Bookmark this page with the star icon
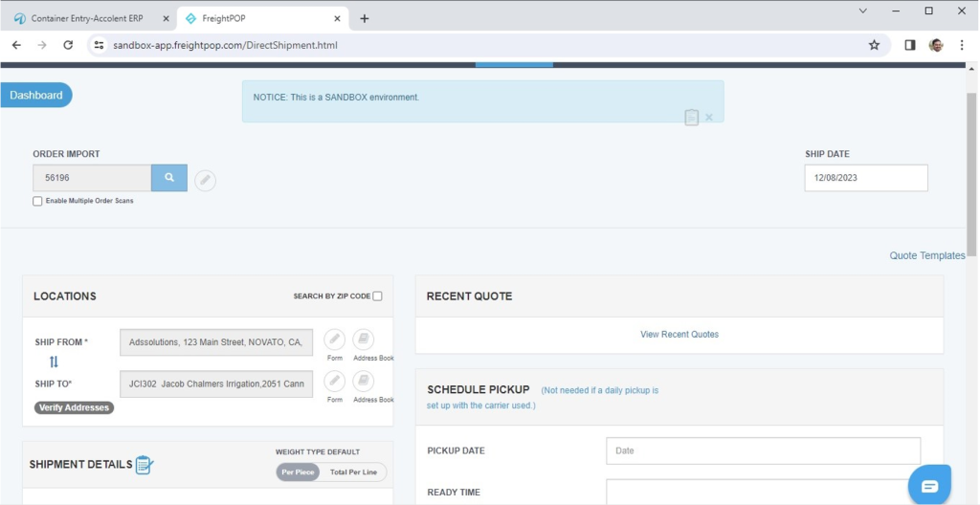Screen dimensions: 980x505 pyautogui.click(x=874, y=45)
